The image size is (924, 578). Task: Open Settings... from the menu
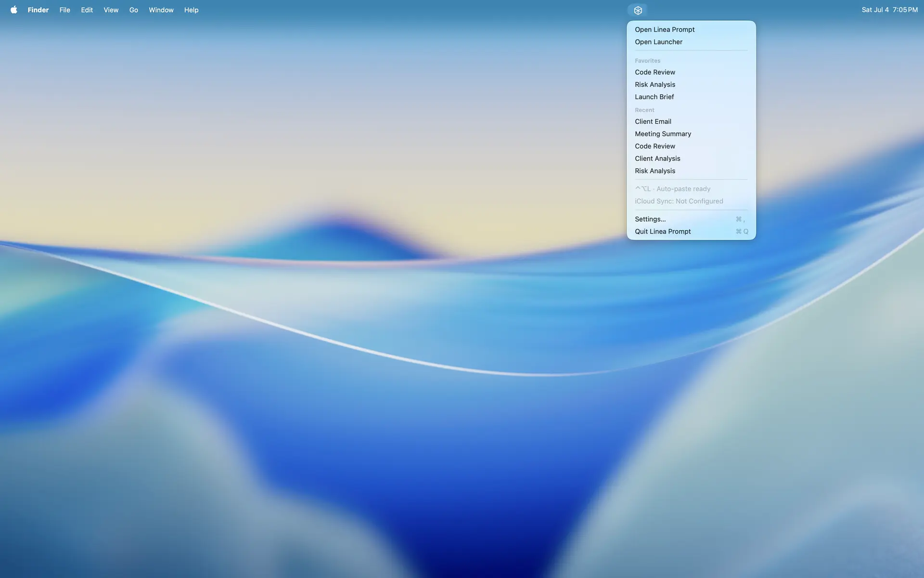pyautogui.click(x=691, y=219)
